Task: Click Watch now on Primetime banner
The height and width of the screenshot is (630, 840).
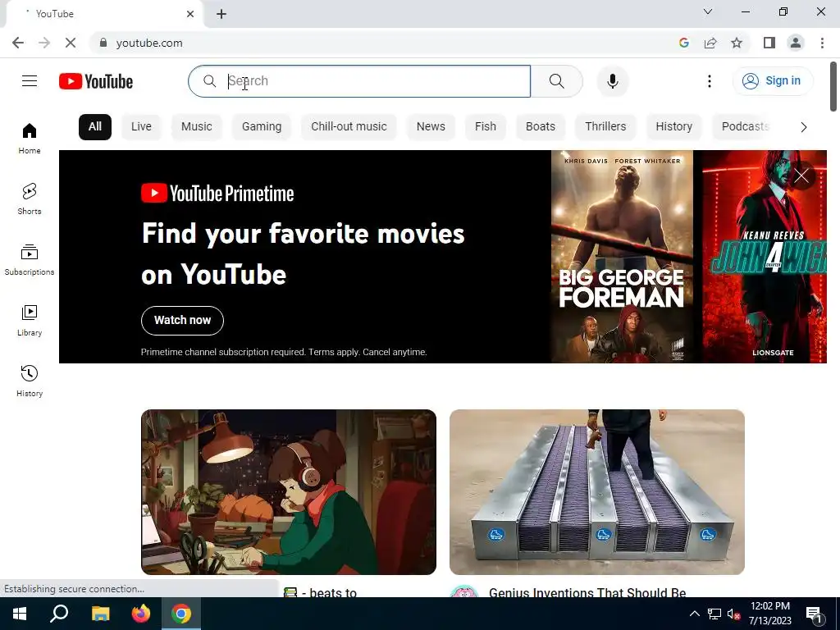Action: [x=182, y=321]
